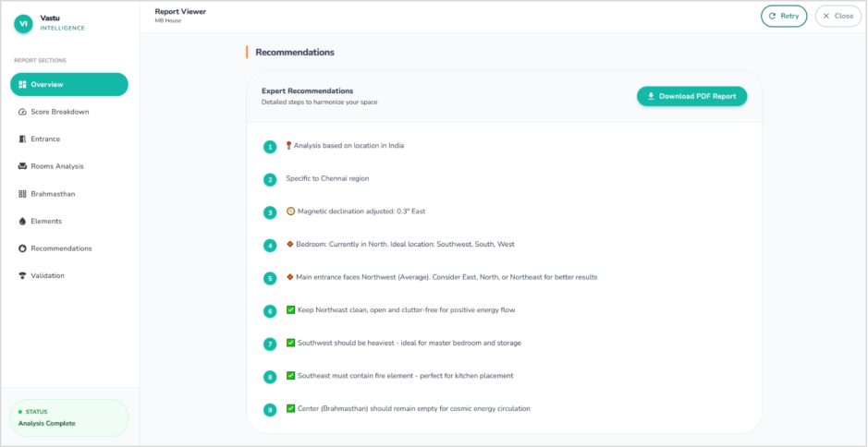
Task: Click checkmark beside Southwest should be heaviest
Action: [x=290, y=343]
